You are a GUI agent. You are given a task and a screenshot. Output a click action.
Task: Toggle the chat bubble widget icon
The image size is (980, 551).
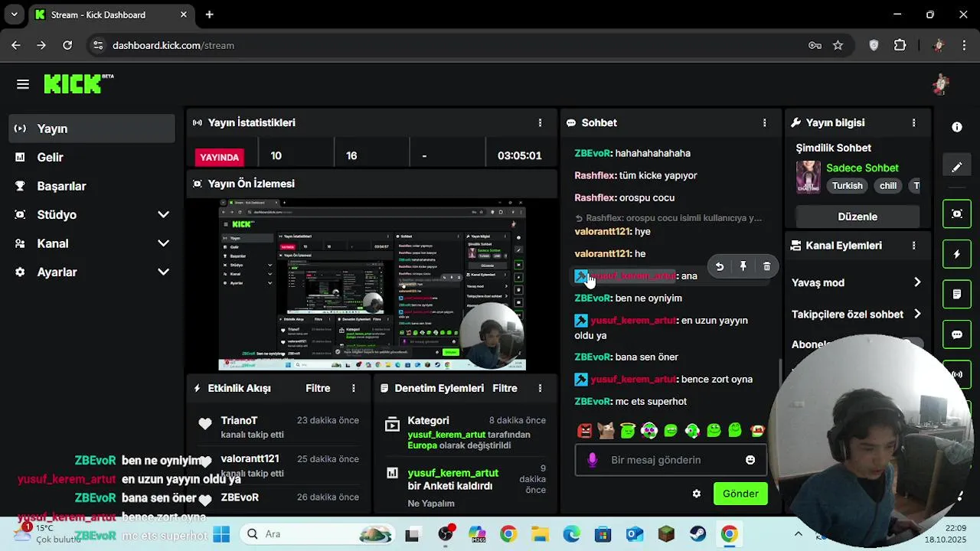pyautogui.click(x=957, y=334)
